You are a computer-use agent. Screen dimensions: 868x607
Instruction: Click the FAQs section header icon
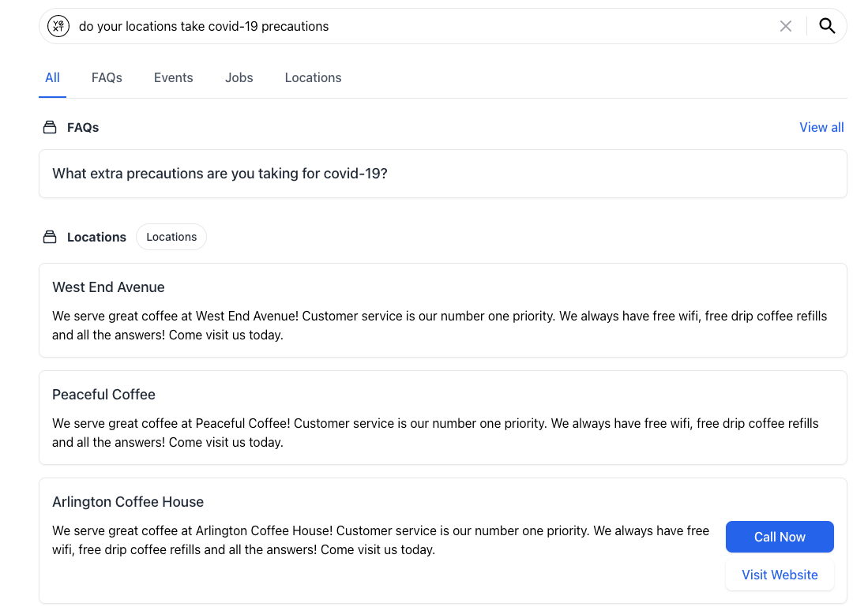click(x=50, y=127)
